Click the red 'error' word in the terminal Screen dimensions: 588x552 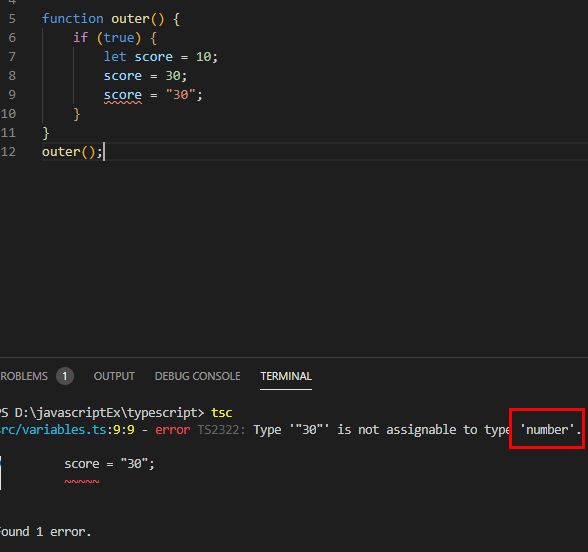[x=172, y=430]
